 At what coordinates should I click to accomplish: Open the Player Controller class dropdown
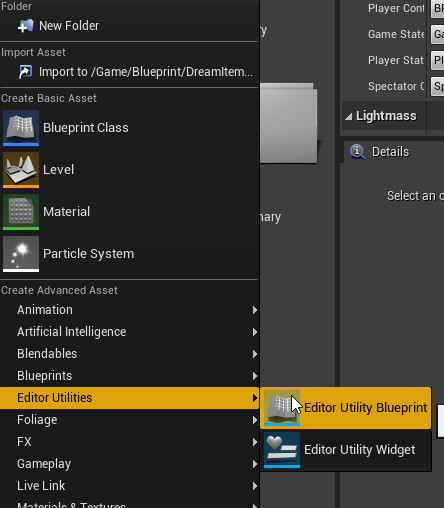click(x=437, y=8)
